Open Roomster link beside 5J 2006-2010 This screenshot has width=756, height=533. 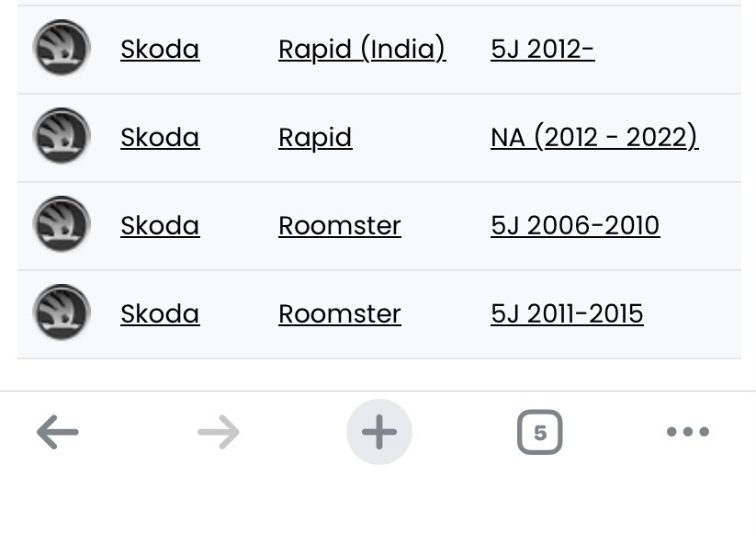(340, 225)
